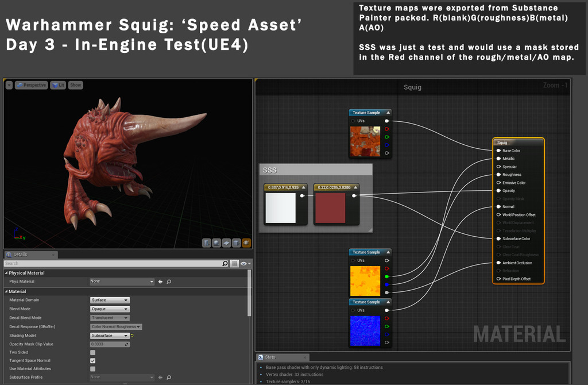The height and width of the screenshot is (385, 588).
Task: Open the Phys Material None dropdown
Action: coord(122,282)
